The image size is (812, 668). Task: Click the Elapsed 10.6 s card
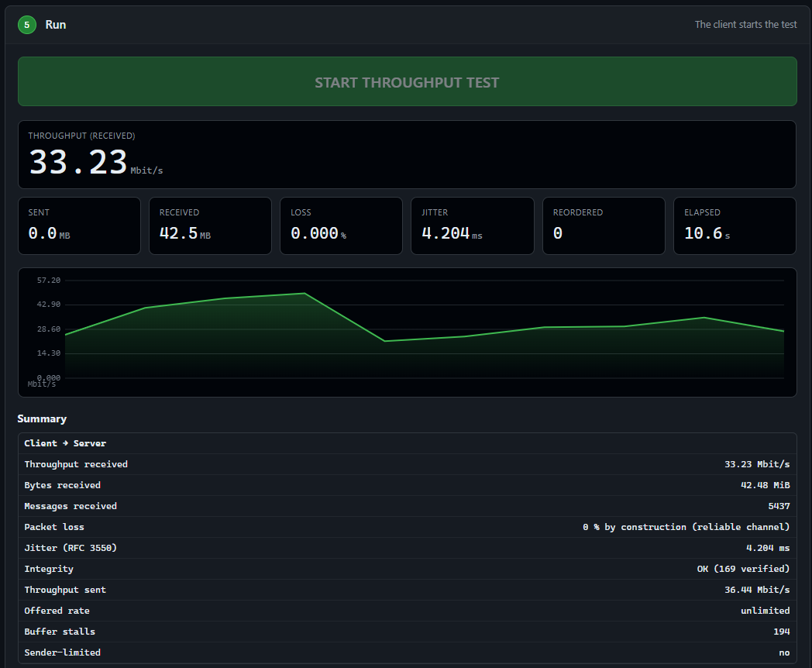coord(735,226)
